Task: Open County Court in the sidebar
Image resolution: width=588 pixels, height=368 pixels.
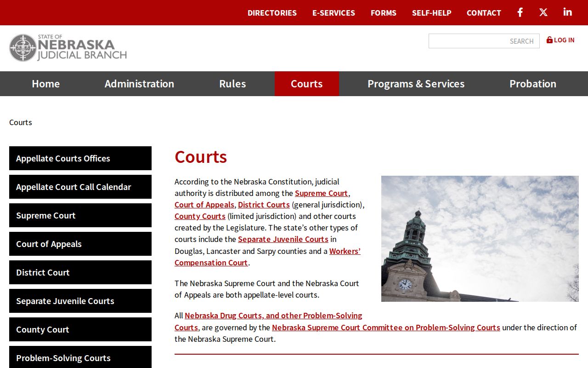Action: 80,329
